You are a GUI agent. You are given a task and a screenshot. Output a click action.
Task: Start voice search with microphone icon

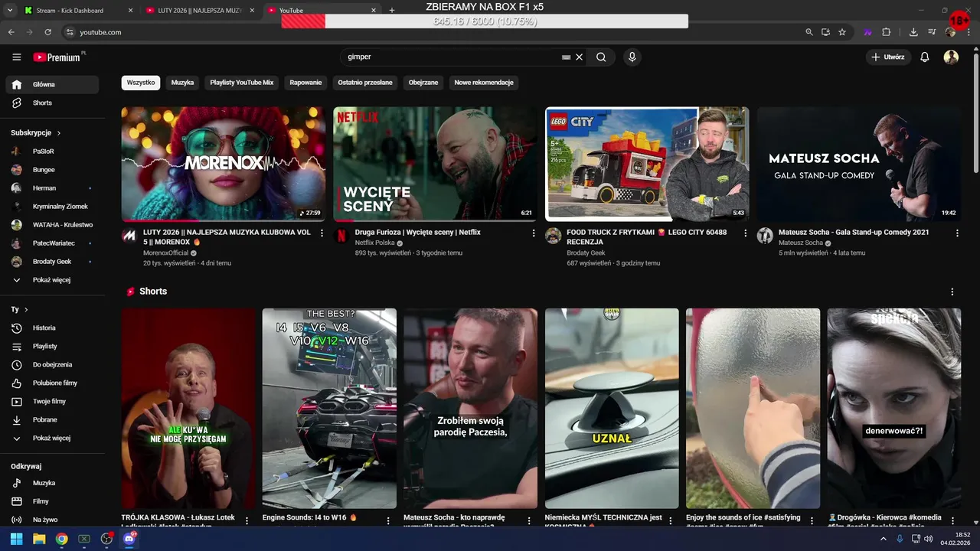click(x=632, y=57)
